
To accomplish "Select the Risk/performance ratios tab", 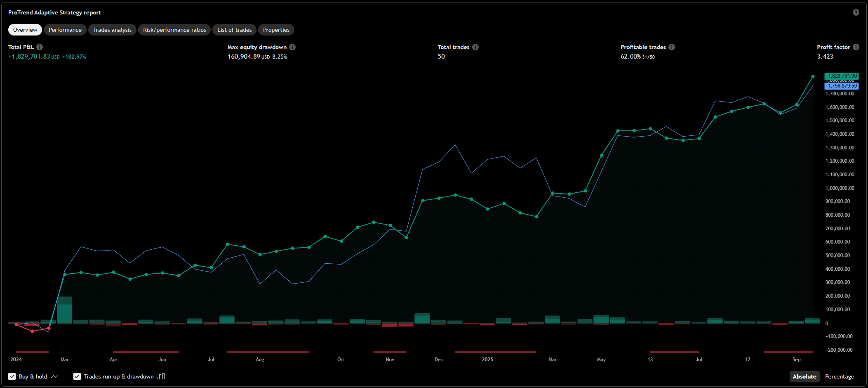I will tap(174, 29).
